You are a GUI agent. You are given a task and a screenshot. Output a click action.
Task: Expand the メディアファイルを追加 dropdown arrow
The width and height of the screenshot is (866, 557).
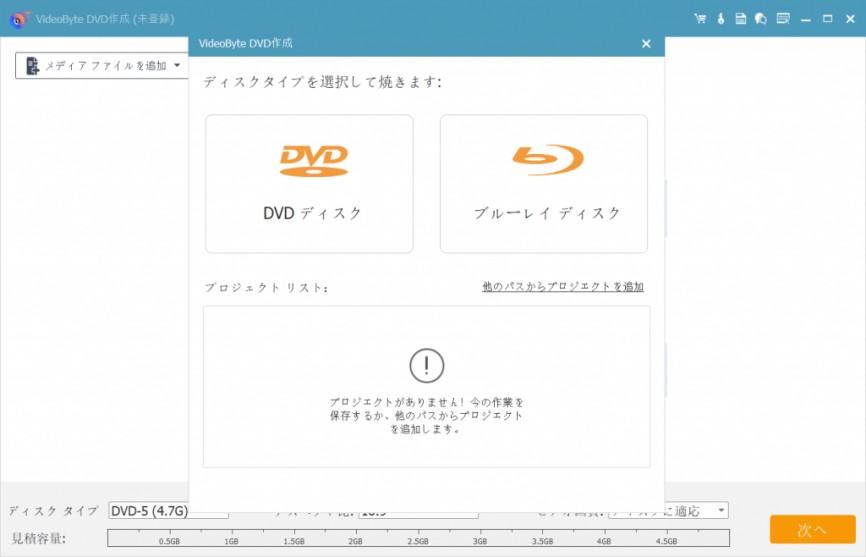click(x=177, y=65)
